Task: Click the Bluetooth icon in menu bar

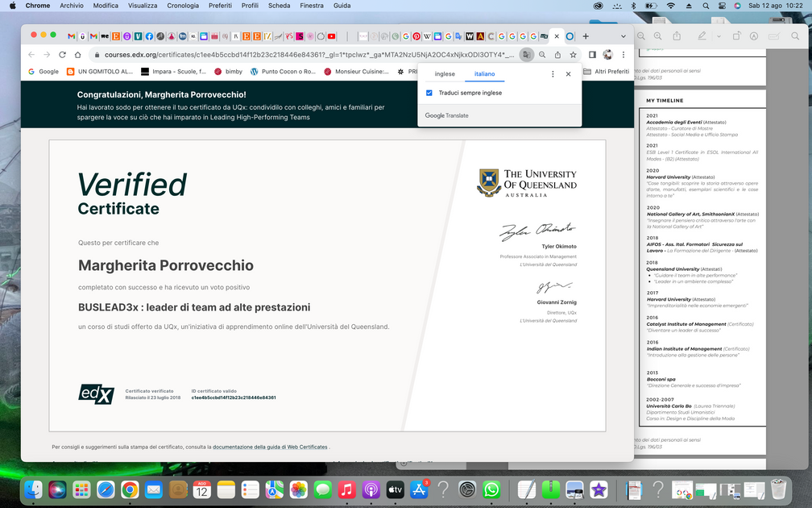Action: (633, 6)
